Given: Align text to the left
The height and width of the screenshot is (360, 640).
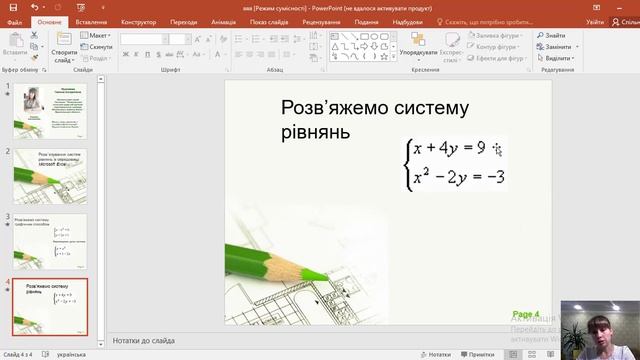Looking at the screenshot, I should tap(239, 54).
